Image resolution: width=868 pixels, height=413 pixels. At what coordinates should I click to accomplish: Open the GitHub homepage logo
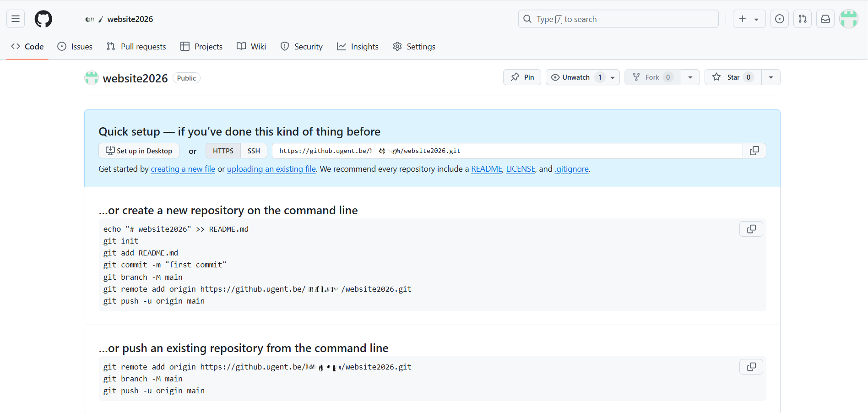coord(43,19)
